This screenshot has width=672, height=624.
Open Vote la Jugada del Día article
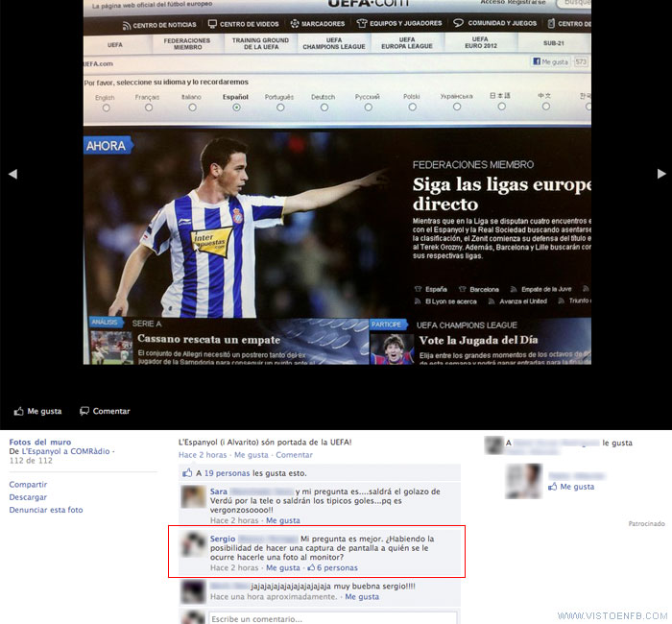478,340
